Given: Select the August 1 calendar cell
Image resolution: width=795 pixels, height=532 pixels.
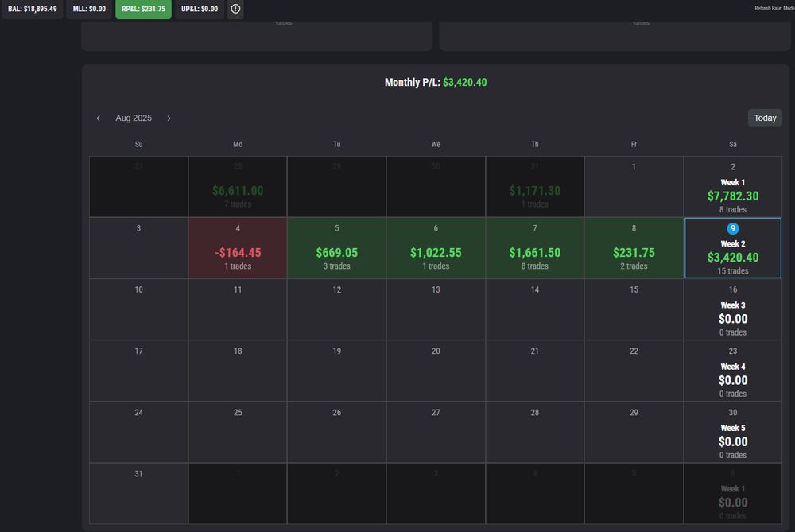Looking at the screenshot, I should [x=634, y=187].
